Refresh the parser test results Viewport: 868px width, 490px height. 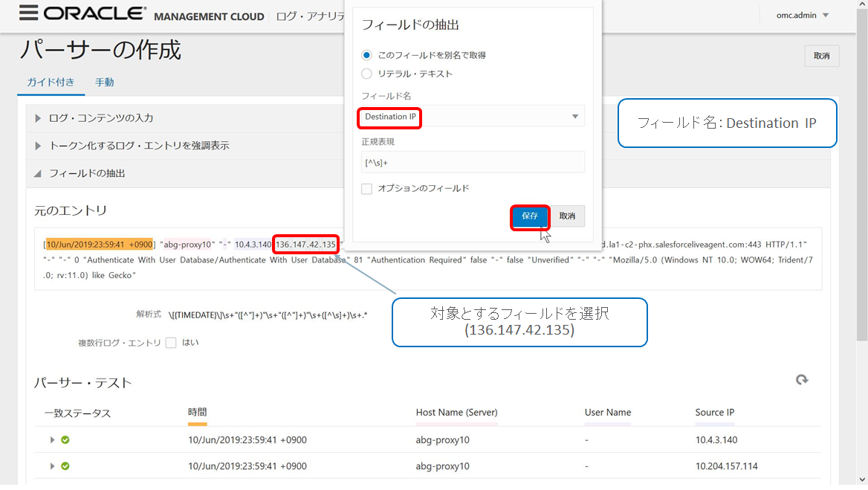point(802,380)
